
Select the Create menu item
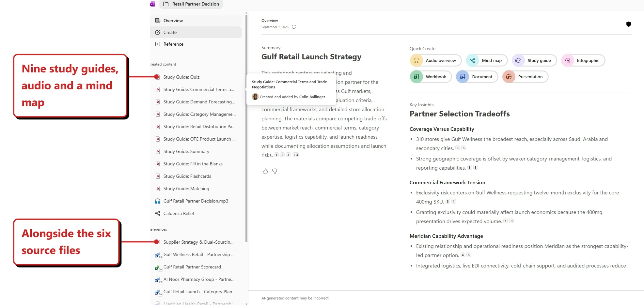pos(196,32)
